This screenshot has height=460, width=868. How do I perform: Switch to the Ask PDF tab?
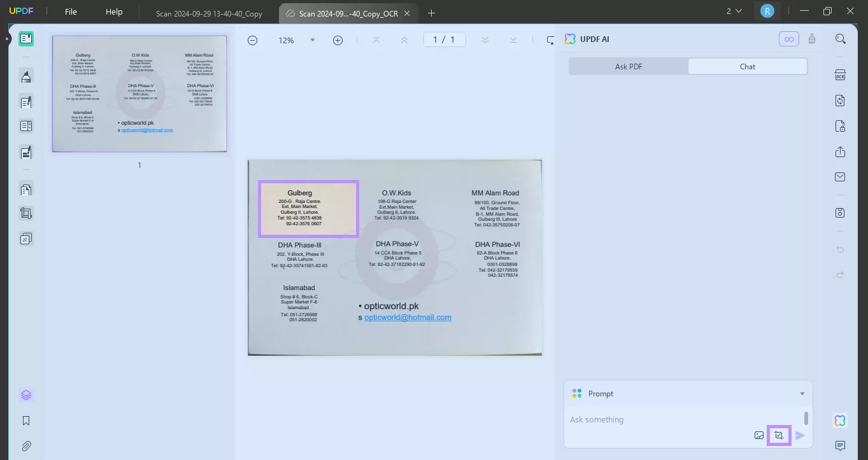[x=628, y=66]
